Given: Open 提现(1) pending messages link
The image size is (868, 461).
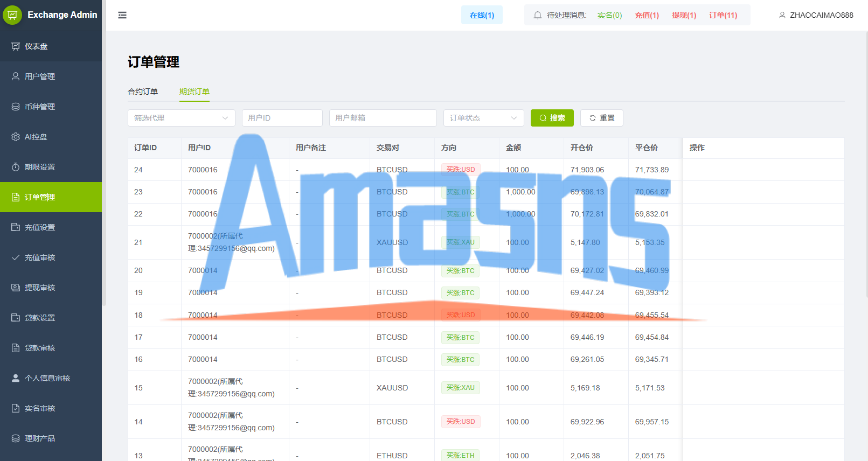Looking at the screenshot, I should point(684,15).
